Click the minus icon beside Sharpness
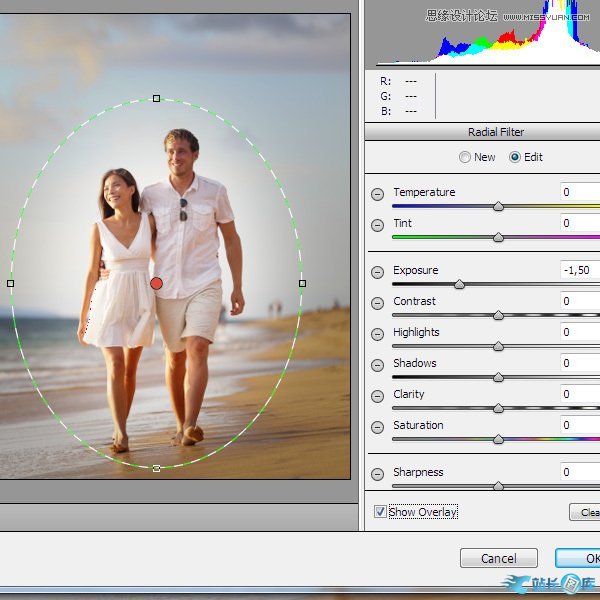The width and height of the screenshot is (600, 600). click(377, 474)
